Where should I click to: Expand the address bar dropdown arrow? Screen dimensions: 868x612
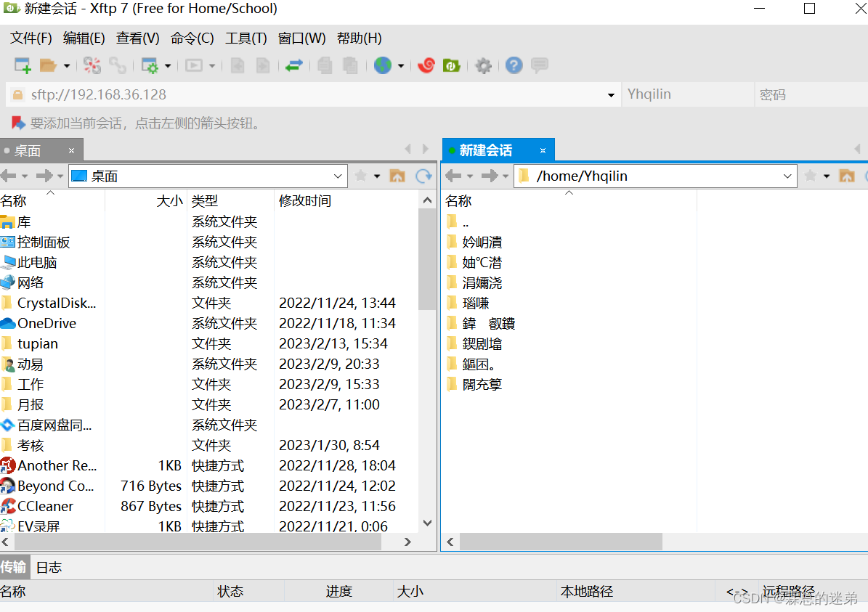click(x=611, y=95)
